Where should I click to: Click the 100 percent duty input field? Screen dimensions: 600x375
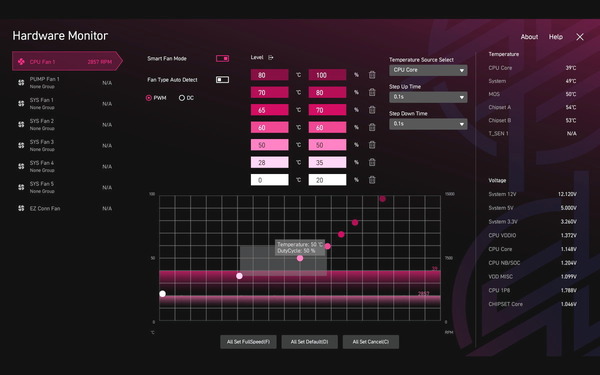pyautogui.click(x=327, y=75)
